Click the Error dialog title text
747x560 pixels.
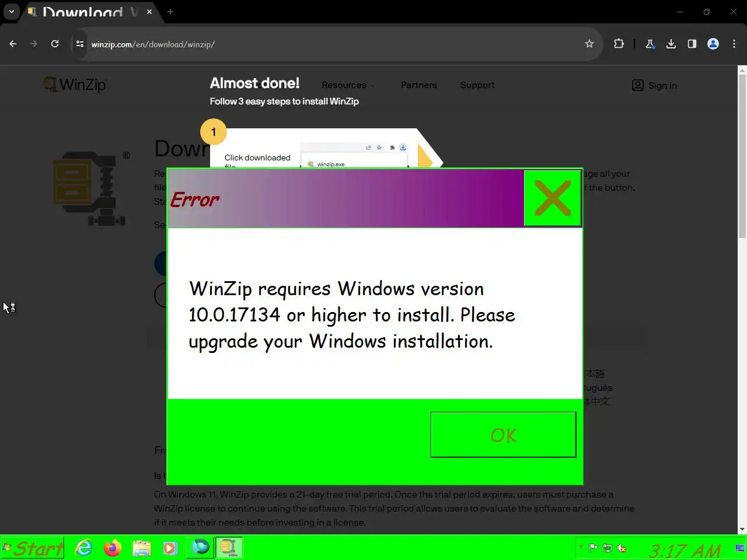coord(194,199)
